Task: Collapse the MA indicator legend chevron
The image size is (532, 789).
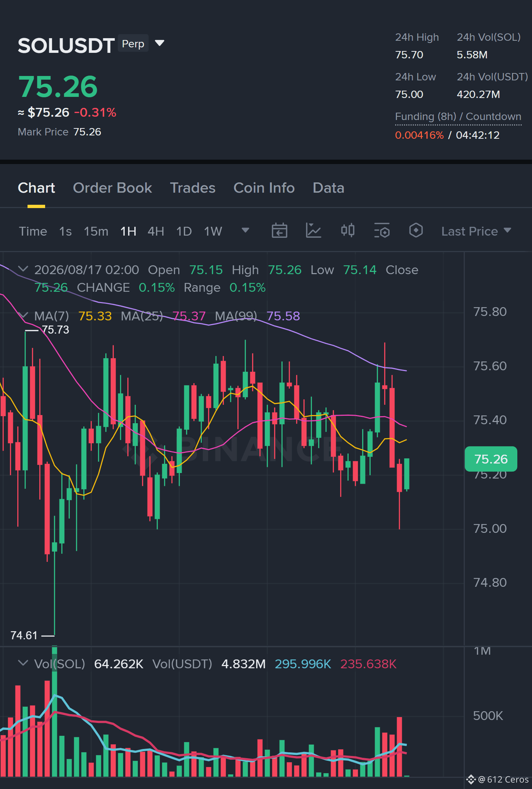Action: [x=23, y=315]
